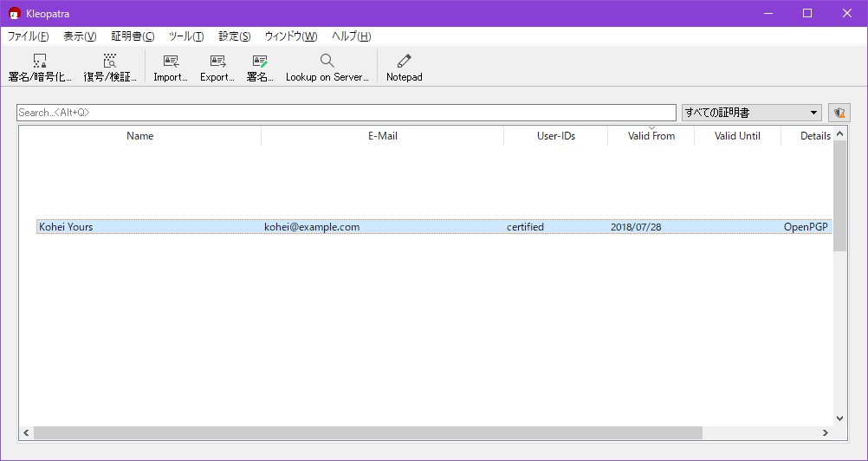
Task: Select the Kohei Yours certificate row
Action: [x=260, y=227]
